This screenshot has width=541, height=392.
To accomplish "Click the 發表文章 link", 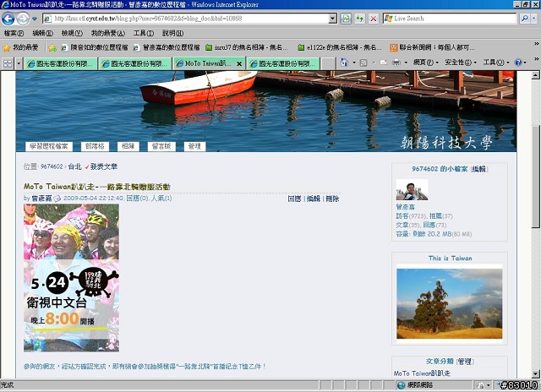I will point(103,166).
